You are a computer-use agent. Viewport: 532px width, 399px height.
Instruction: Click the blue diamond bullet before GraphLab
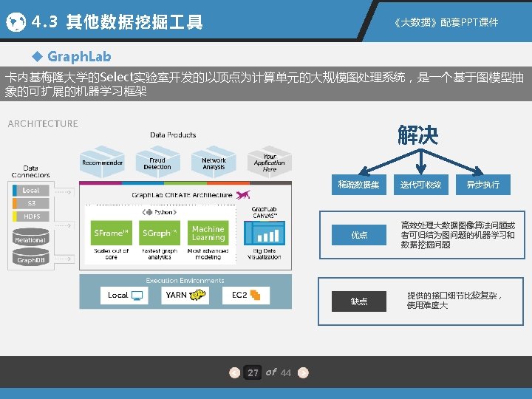[37, 56]
